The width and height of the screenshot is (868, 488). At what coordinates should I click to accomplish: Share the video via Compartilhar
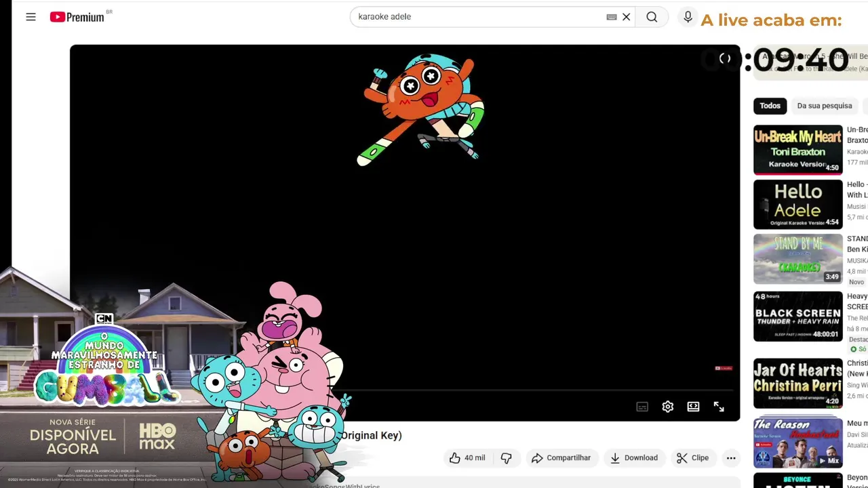tap(561, 458)
